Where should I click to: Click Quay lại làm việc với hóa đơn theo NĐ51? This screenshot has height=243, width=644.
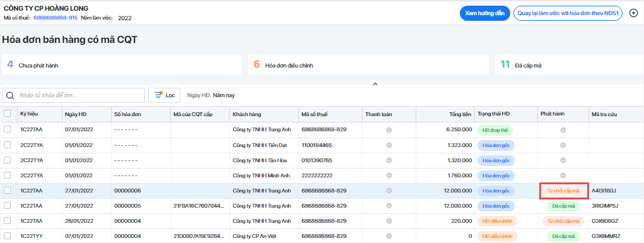pyautogui.click(x=568, y=13)
